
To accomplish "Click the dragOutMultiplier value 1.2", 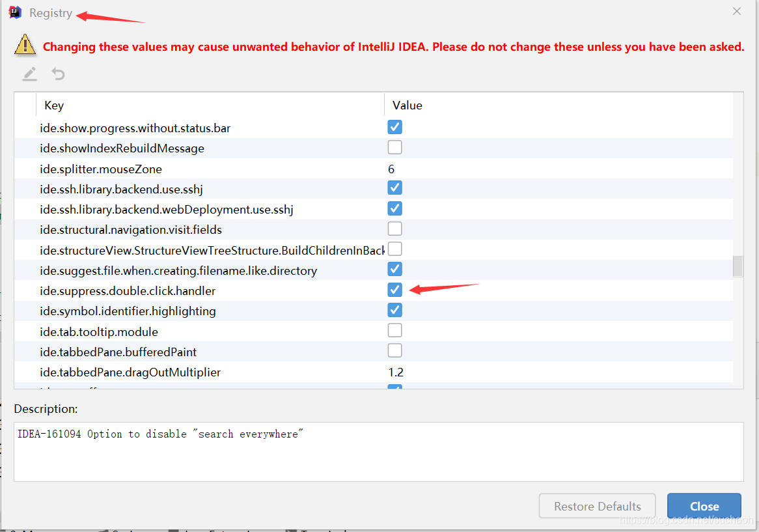I will (x=396, y=372).
